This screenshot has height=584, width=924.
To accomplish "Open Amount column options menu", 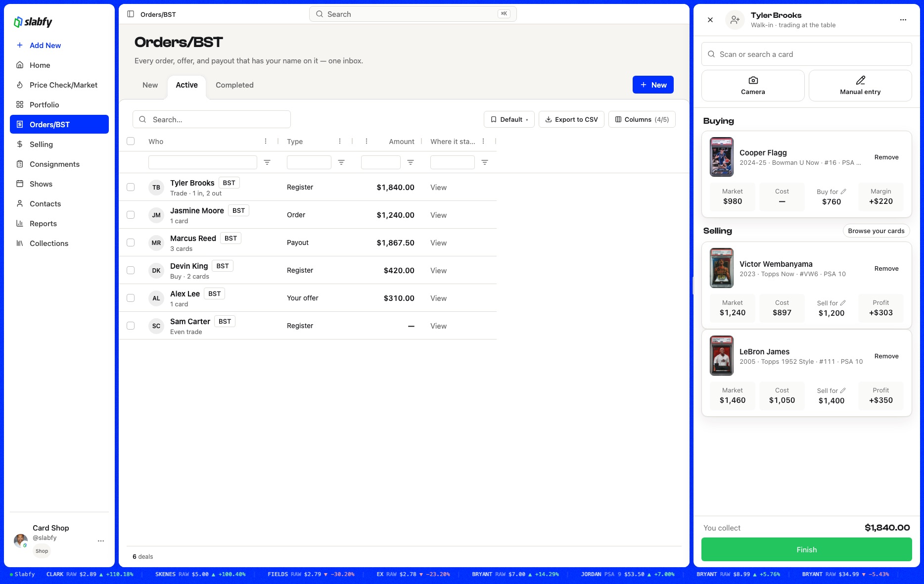I will 367,142.
